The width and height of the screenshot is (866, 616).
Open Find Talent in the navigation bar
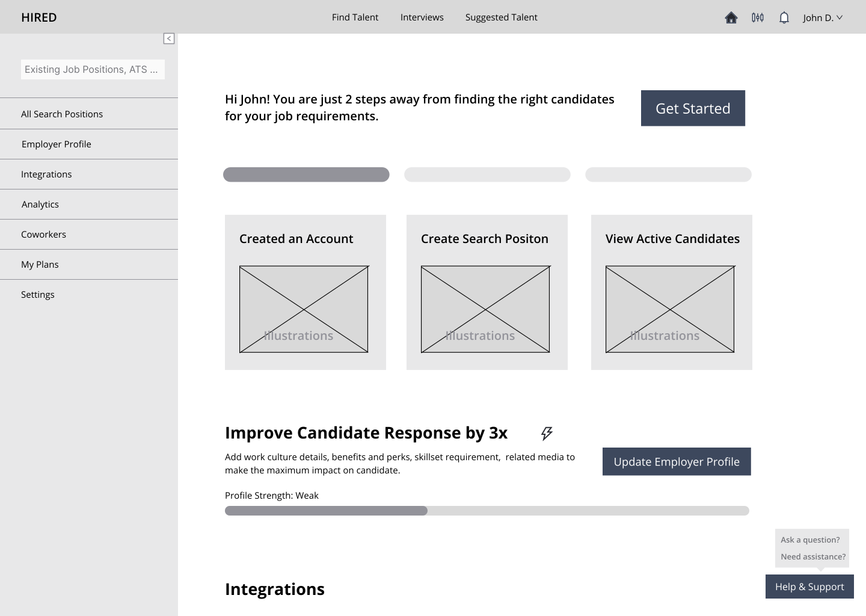[x=355, y=17]
